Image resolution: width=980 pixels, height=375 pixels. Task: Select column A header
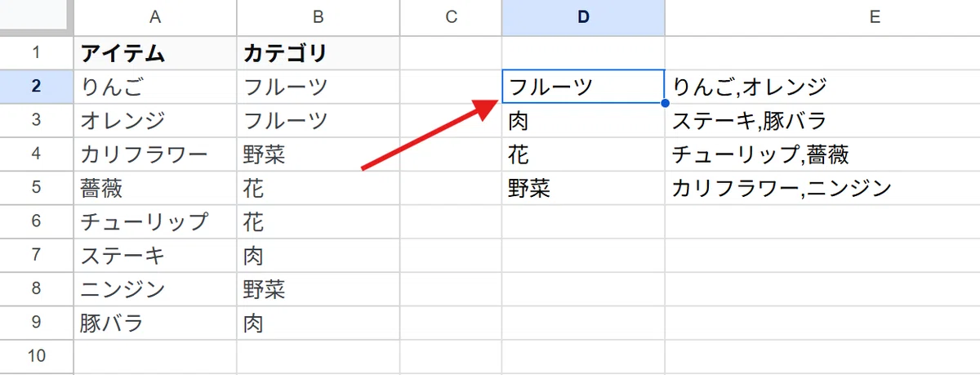[155, 18]
